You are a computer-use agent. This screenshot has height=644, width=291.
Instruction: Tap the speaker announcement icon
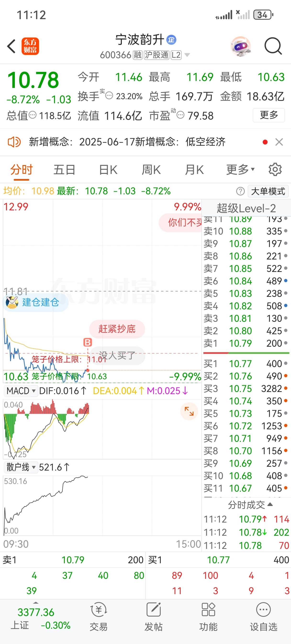14,142
